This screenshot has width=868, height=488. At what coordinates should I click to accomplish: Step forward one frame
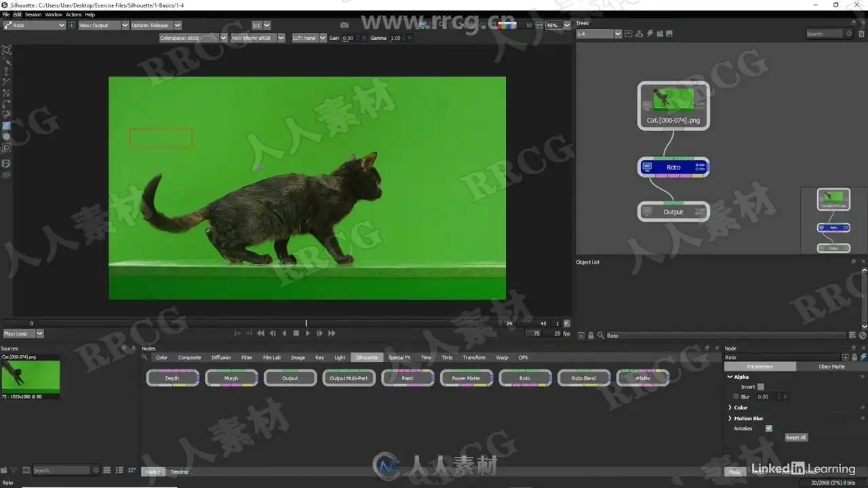click(x=319, y=333)
